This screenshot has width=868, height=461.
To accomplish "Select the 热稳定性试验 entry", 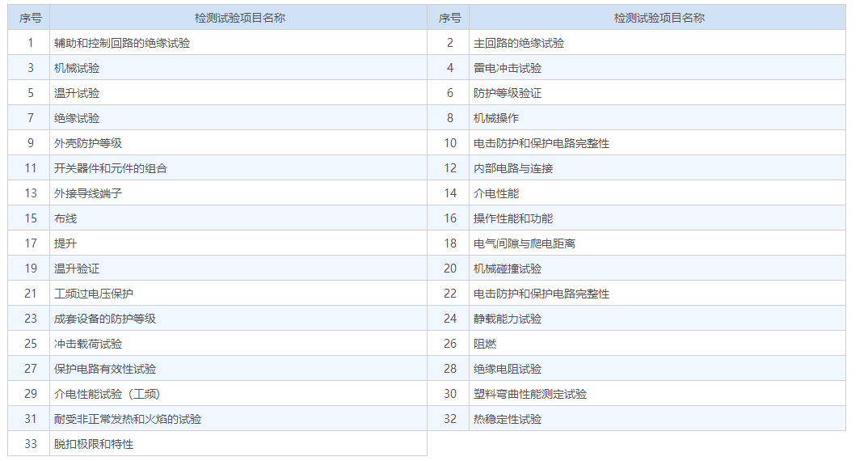I will (508, 419).
